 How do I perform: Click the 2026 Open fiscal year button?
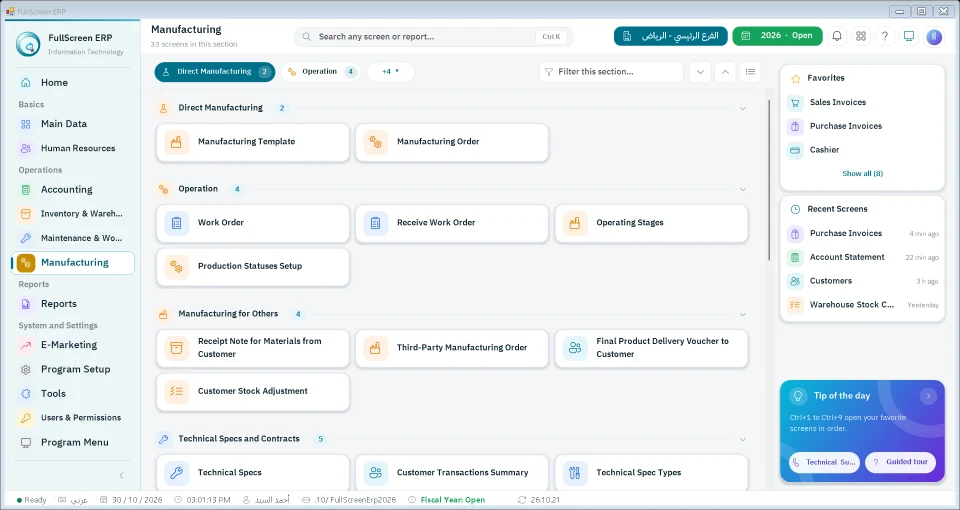[776, 36]
